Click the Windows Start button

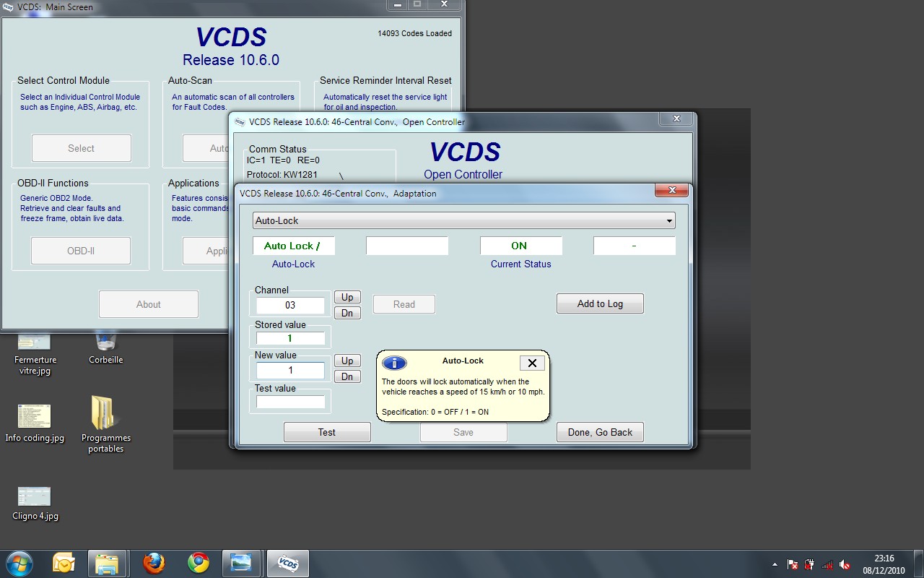tap(19, 563)
